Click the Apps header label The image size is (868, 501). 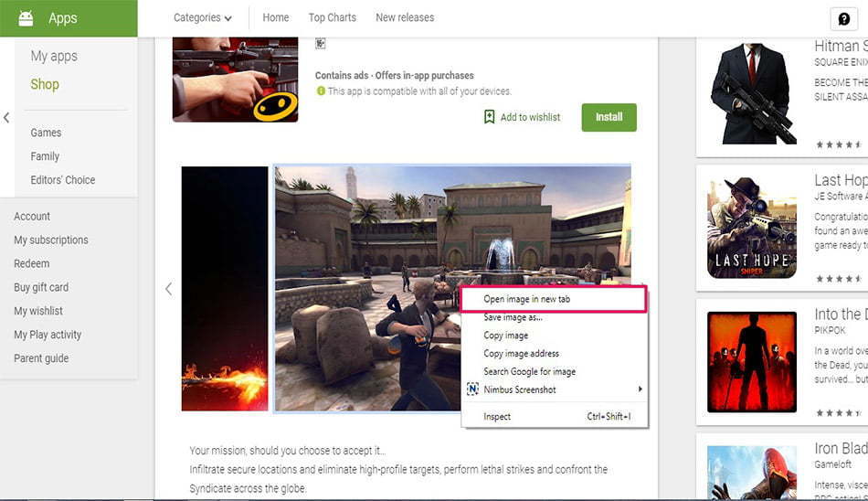pos(62,18)
